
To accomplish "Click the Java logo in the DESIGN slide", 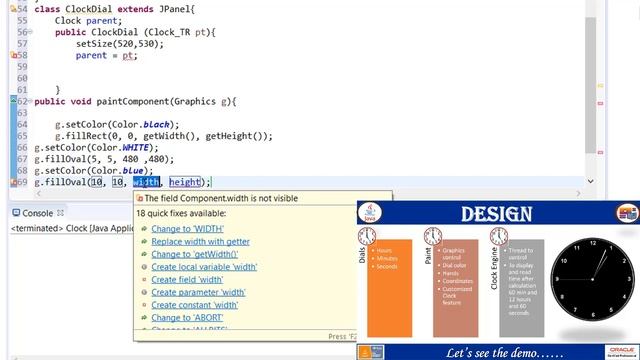I will [370, 213].
